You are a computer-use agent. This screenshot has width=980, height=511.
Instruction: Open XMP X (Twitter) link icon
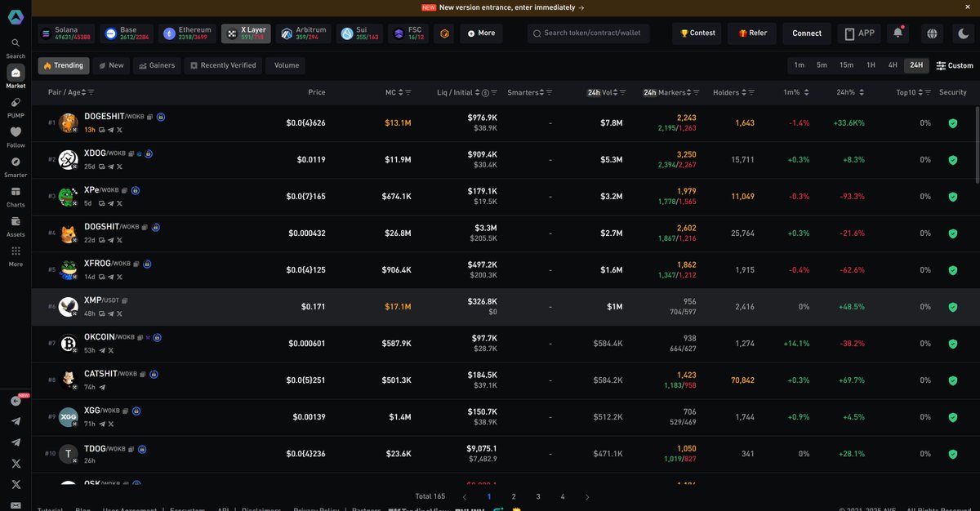pyautogui.click(x=119, y=313)
